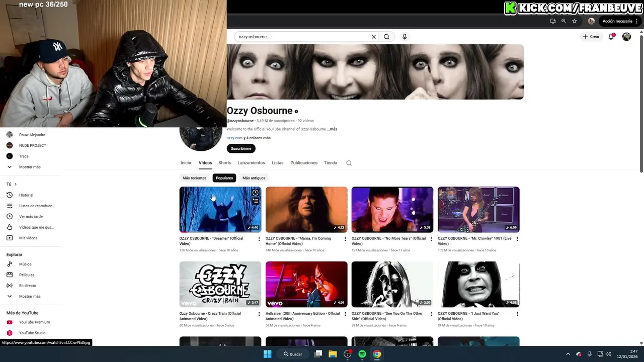This screenshot has width=644, height=362.
Task: Open the YouTube account avatar menu
Action: (626, 37)
